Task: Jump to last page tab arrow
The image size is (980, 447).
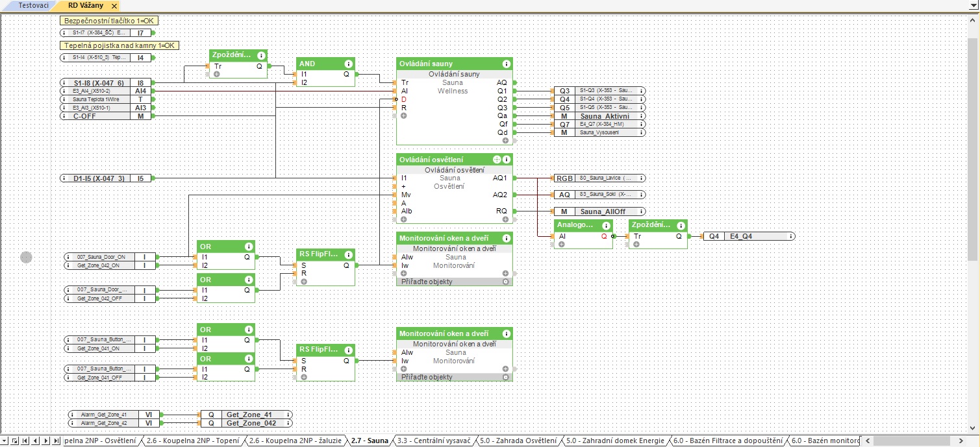Action: (x=57, y=441)
